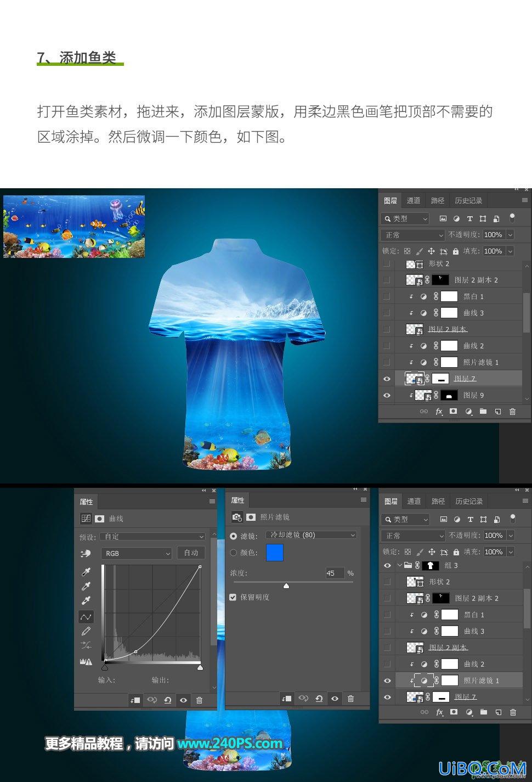Click the mask icon beside 照片滤镜 title
Viewport: 532px width, 782px height.
(x=251, y=517)
